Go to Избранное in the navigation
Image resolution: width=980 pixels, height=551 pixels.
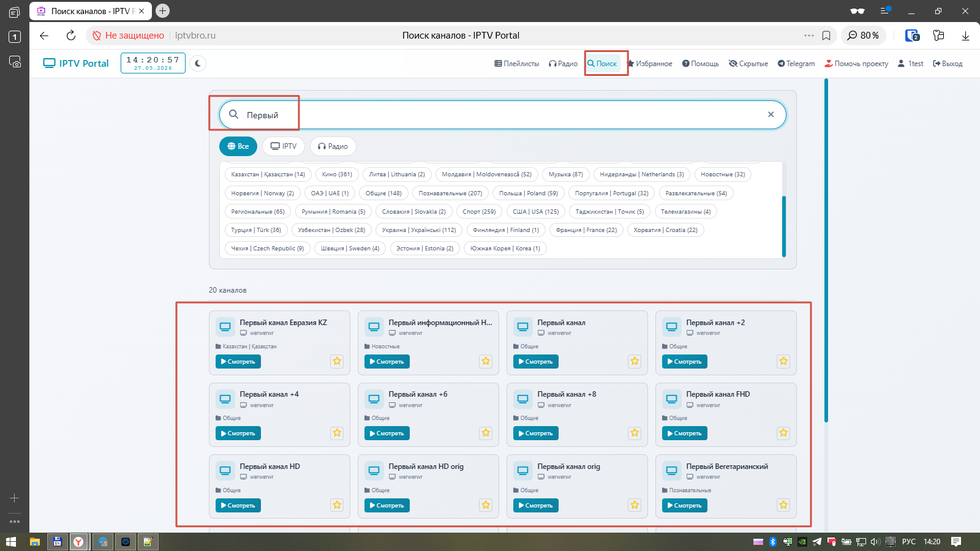click(650, 64)
